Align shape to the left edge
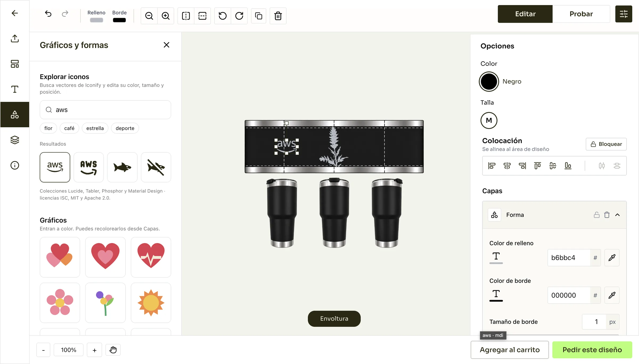 tap(492, 166)
